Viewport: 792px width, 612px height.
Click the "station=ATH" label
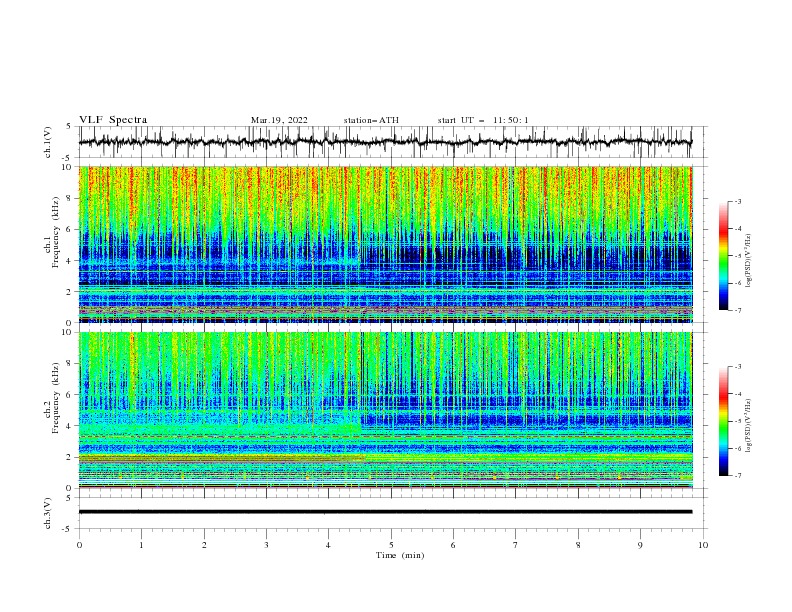(x=371, y=120)
